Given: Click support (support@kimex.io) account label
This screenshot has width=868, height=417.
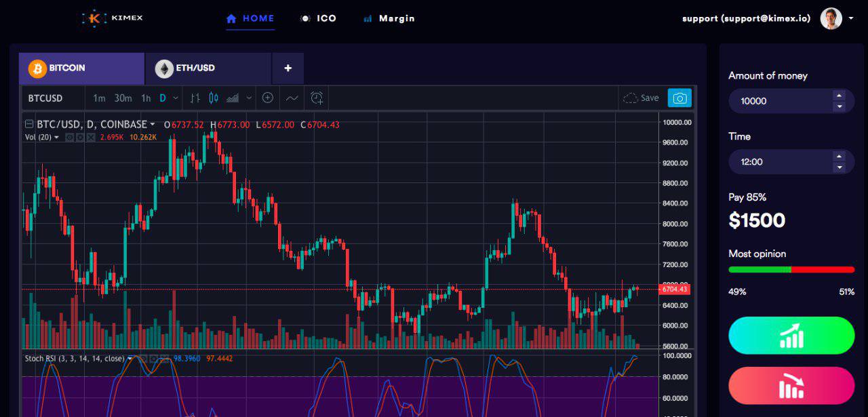Looking at the screenshot, I should (746, 18).
